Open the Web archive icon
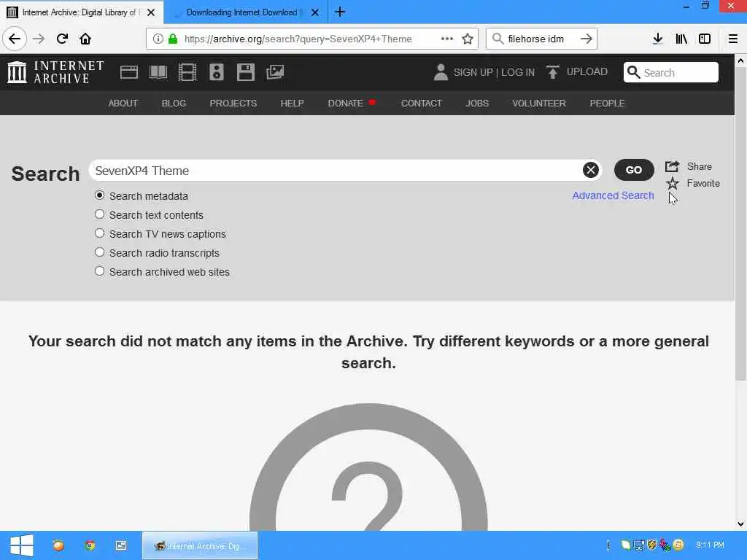Screen dimensions: 747x560 point(128,72)
